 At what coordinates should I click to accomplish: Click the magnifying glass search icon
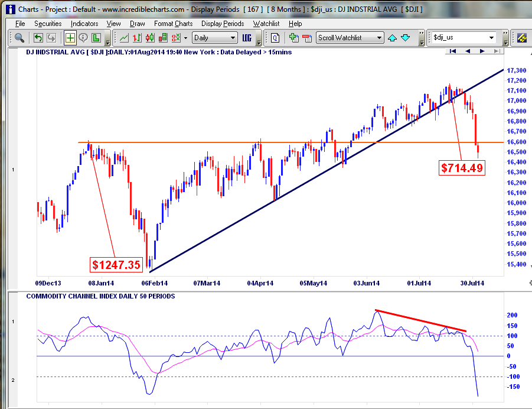coord(19,38)
